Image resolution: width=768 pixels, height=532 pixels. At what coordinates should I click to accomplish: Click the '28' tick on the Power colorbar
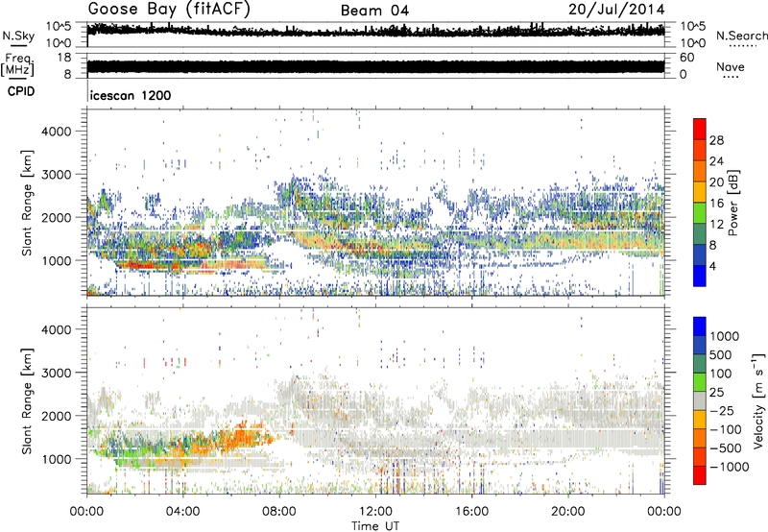click(716, 140)
